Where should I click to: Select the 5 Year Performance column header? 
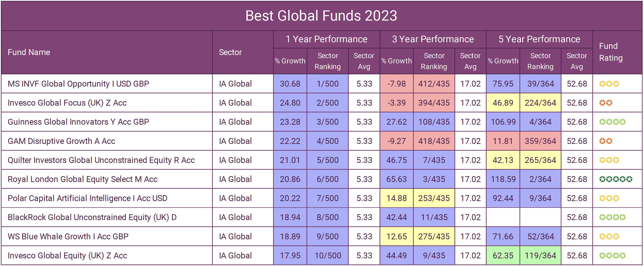[x=539, y=39]
